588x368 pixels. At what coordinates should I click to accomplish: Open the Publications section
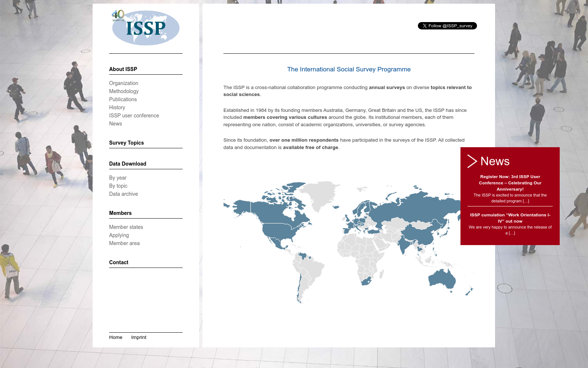[123, 99]
